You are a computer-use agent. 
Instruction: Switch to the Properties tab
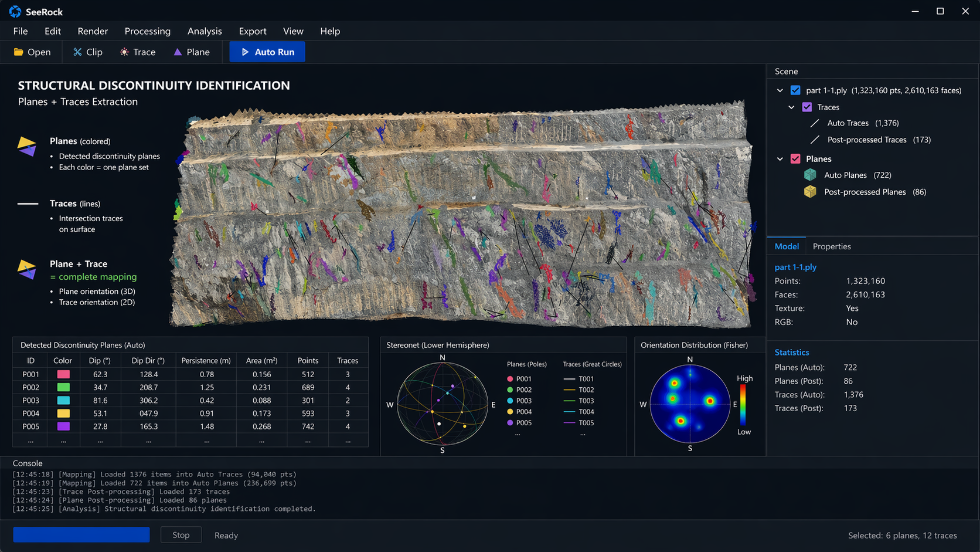tap(831, 246)
